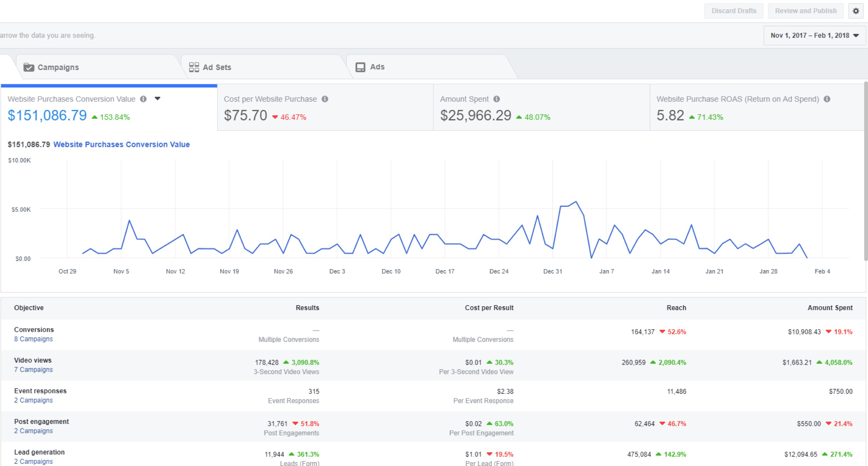
Task: Click the Event responses objective label
Action: 40,391
